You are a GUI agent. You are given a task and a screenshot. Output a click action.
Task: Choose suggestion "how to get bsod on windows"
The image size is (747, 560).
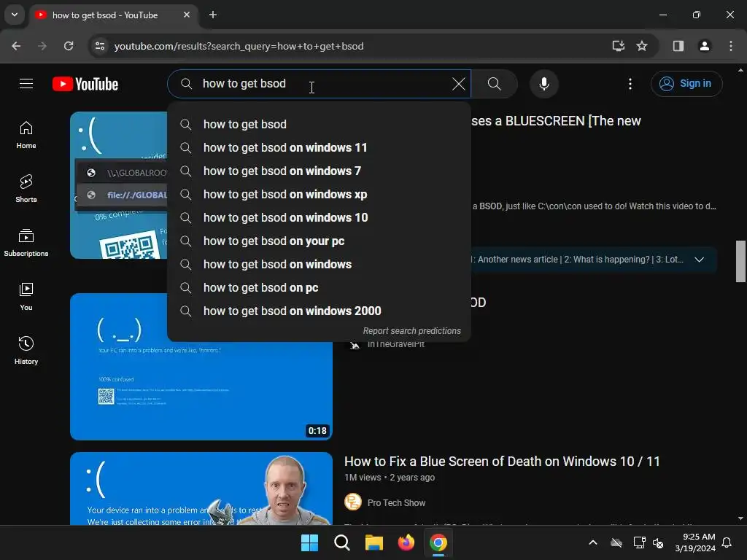(319, 264)
